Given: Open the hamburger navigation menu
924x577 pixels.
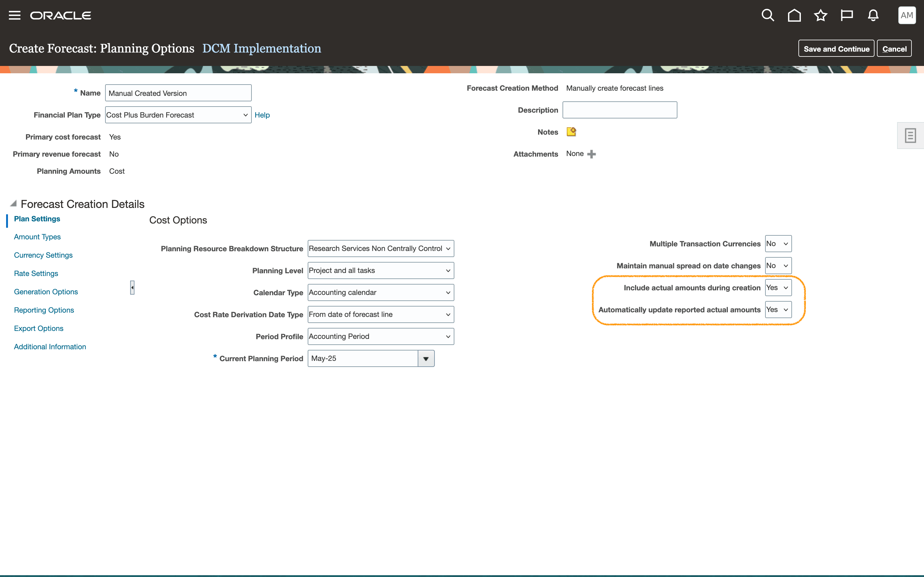Looking at the screenshot, I should coord(14,15).
